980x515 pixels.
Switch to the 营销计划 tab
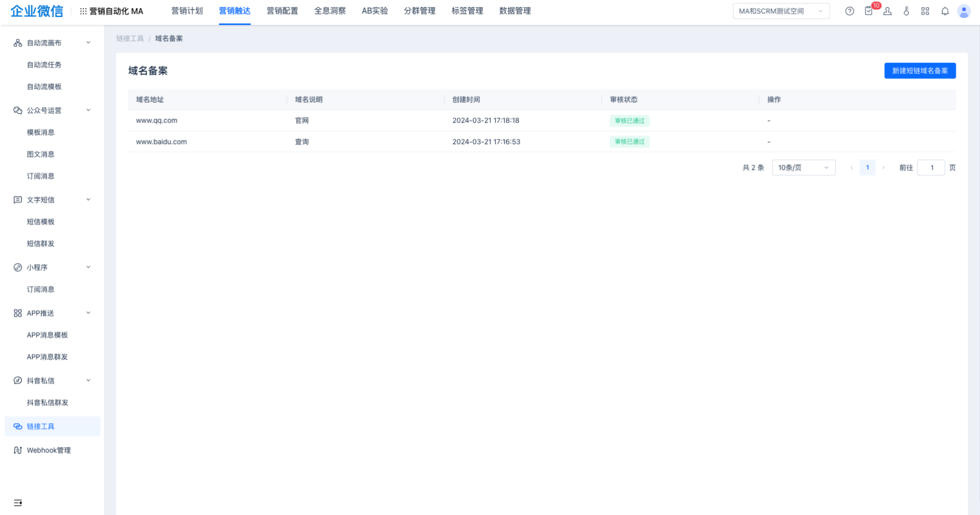tap(187, 11)
